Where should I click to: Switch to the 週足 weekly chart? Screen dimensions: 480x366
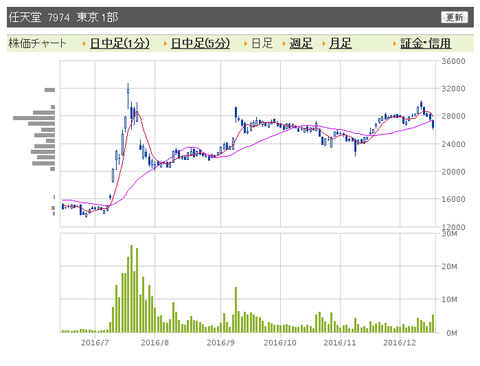tap(301, 43)
